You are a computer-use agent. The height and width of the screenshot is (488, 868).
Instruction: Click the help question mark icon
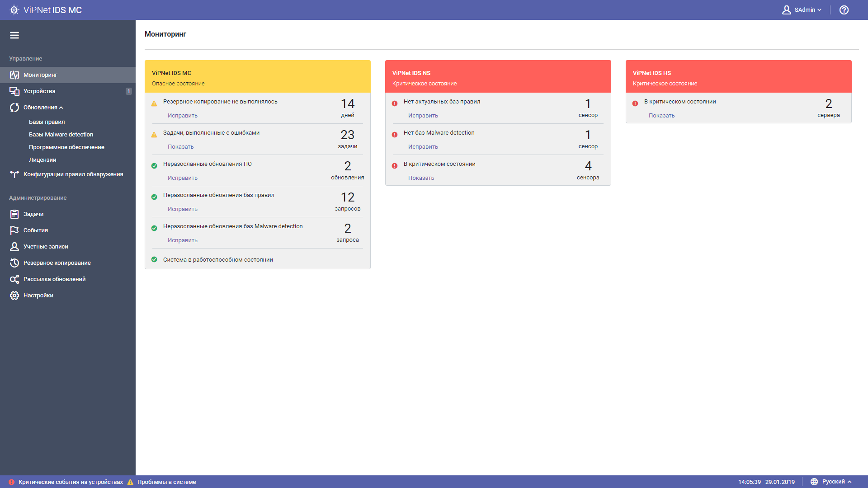pyautogui.click(x=844, y=10)
